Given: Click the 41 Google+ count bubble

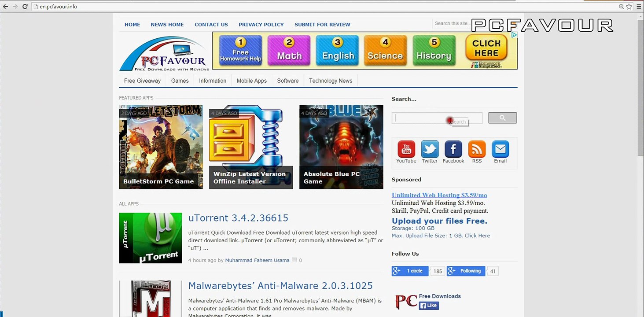Looking at the screenshot, I should [493, 271].
